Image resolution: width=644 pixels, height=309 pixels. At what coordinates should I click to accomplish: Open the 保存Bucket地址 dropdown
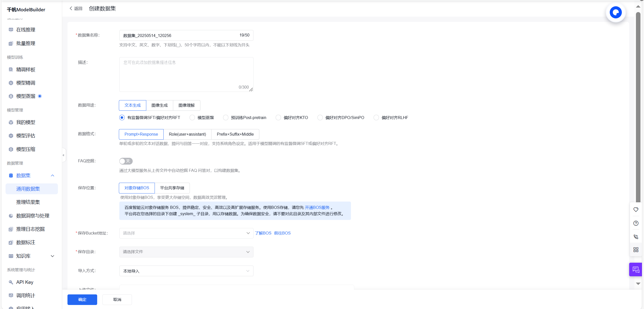186,233
